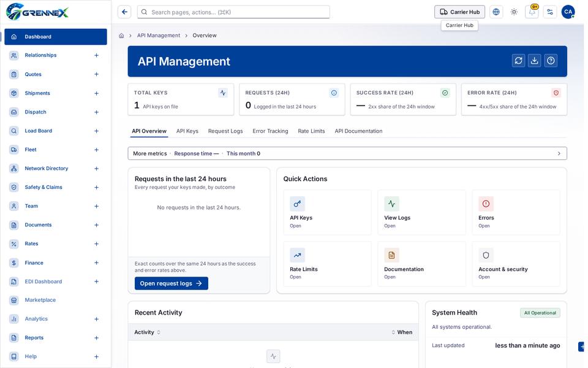Open the Rate Limits quick action card
This screenshot has width=588, height=368.
pyautogui.click(x=327, y=264)
